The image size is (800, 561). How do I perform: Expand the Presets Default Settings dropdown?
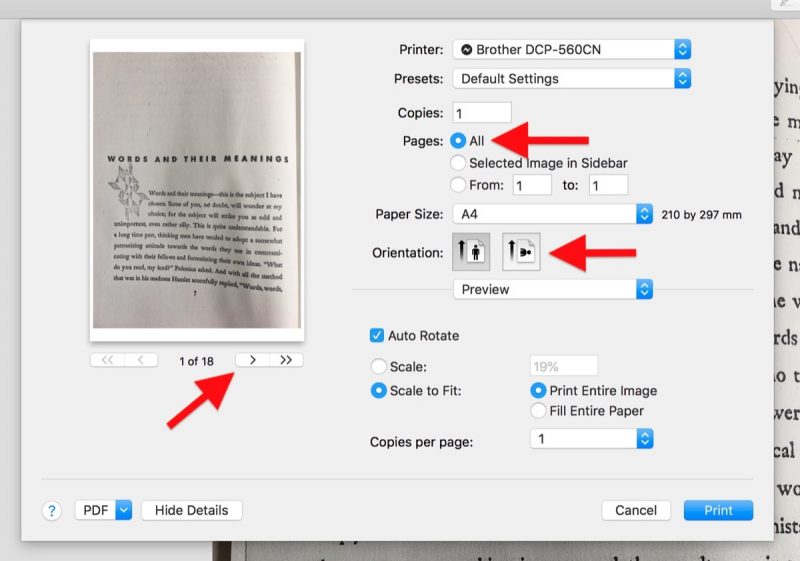571,78
